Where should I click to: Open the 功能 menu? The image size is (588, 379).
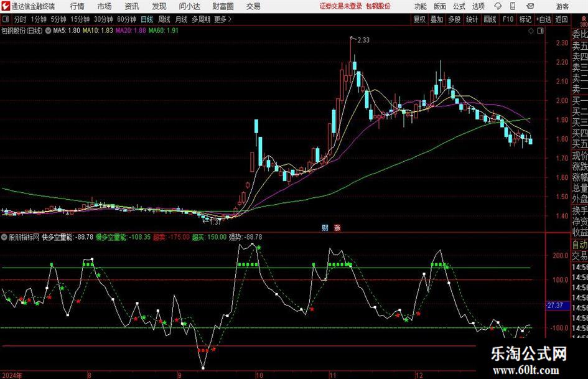pyautogui.click(x=421, y=6)
